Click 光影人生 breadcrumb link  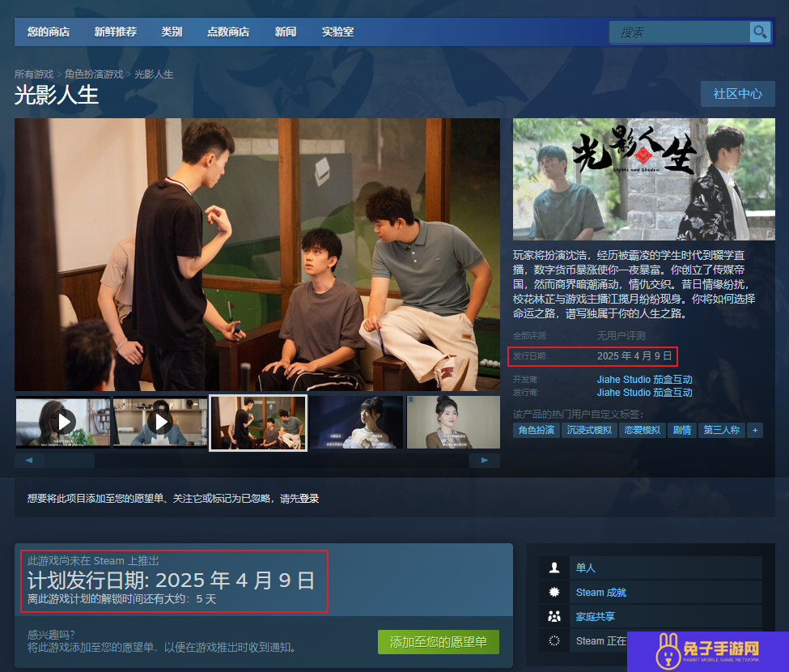(x=154, y=74)
